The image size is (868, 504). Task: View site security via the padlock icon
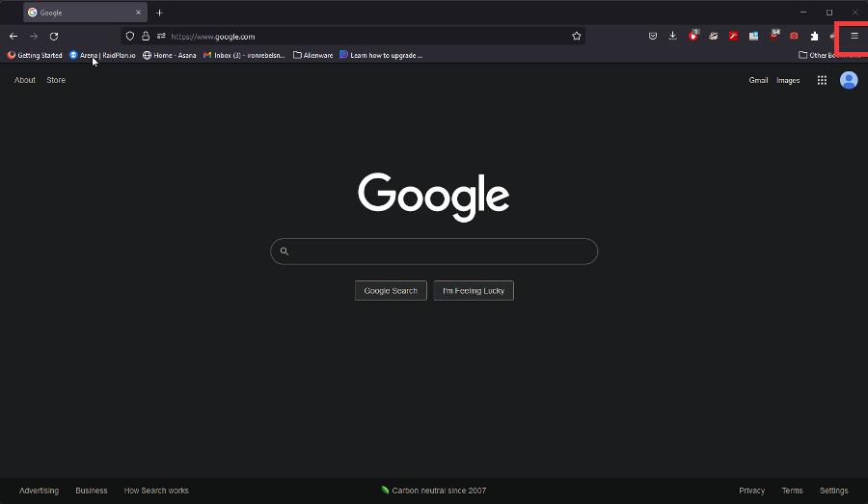coord(146,36)
